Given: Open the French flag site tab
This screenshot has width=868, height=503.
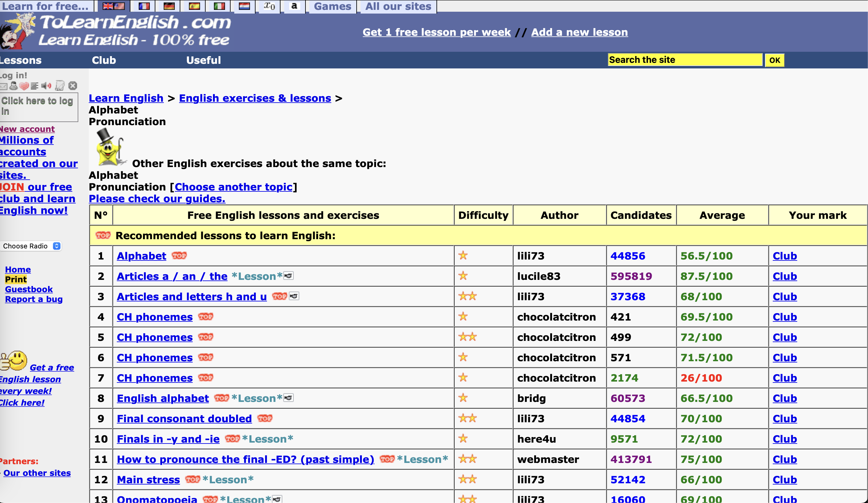Looking at the screenshot, I should click(x=144, y=6).
